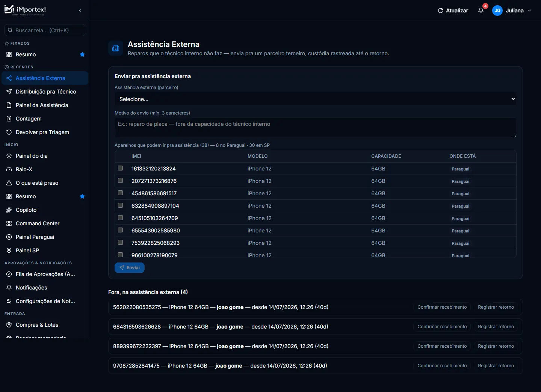Tick the checkbox for IMEI 753922825068293
This screenshot has height=392, width=541.
(x=121, y=243)
